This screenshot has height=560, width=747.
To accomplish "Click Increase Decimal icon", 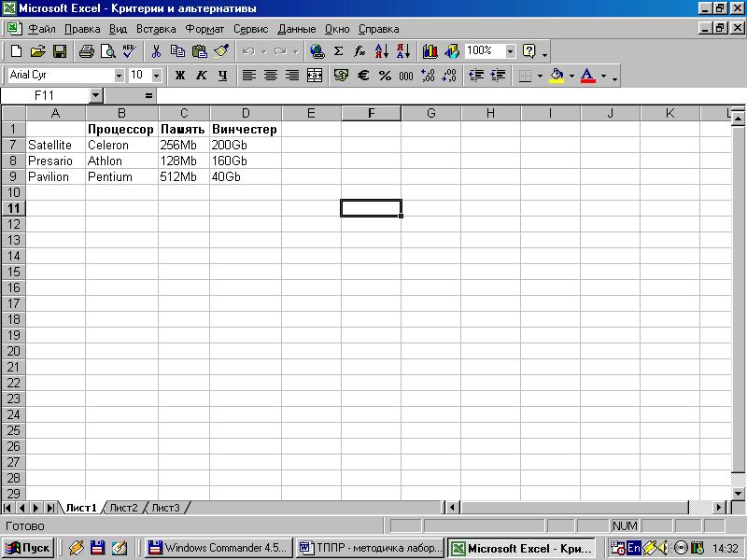I will (x=428, y=76).
